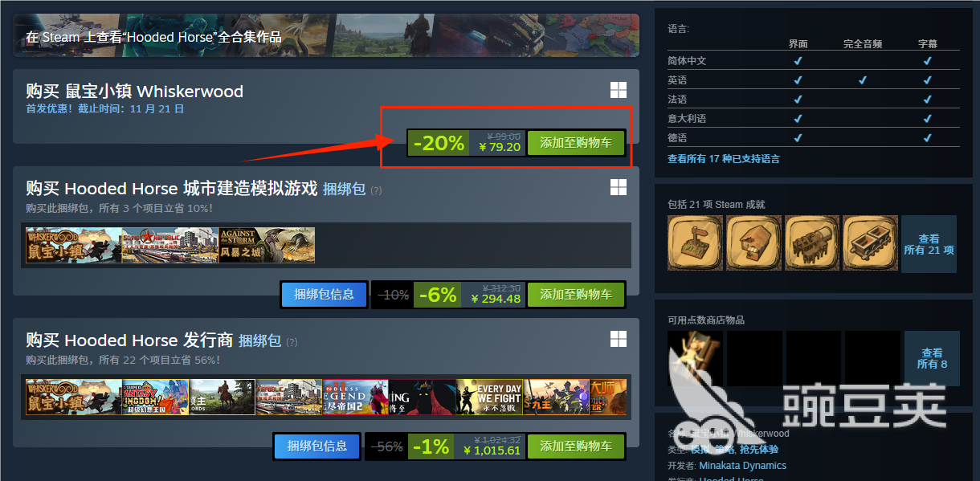Add Whiskerwood at ¥79.20 to cart
This screenshot has height=481, width=980.
click(x=576, y=143)
